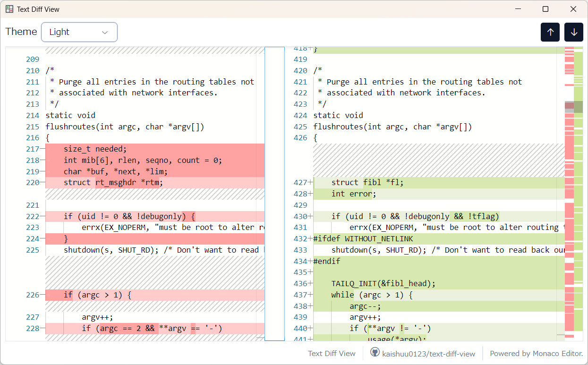
Task: Click 'TAILQ_INIT(&fibl_head);' in right pane
Action: point(383,284)
